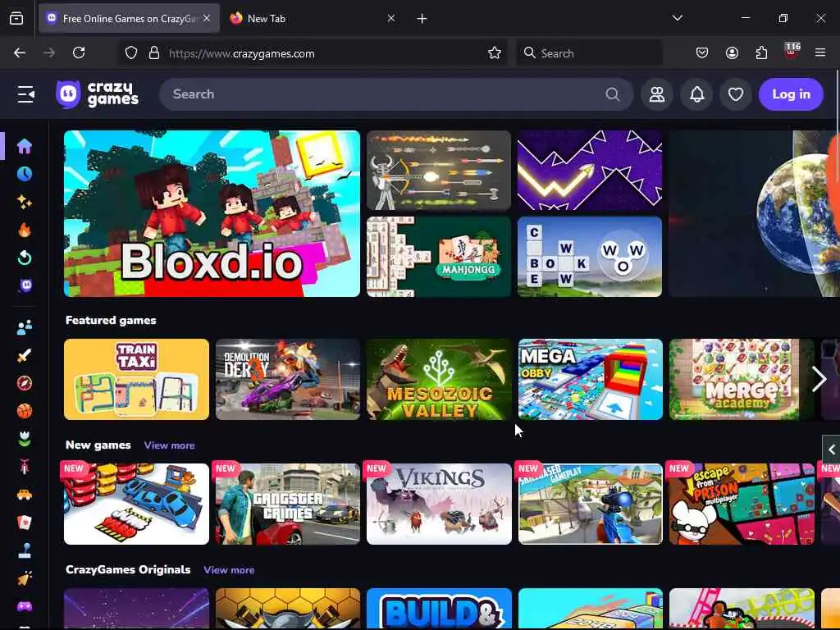
Task: Open Mega Obby featured game
Action: tap(591, 379)
